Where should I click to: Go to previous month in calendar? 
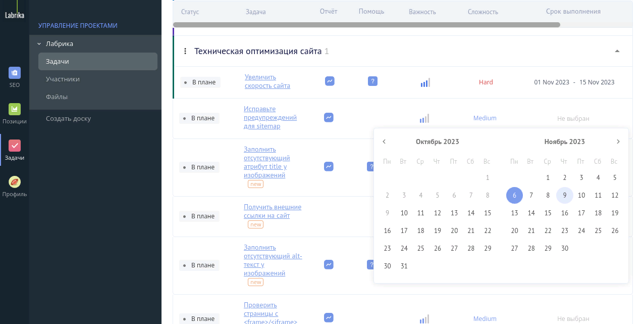tap(384, 142)
